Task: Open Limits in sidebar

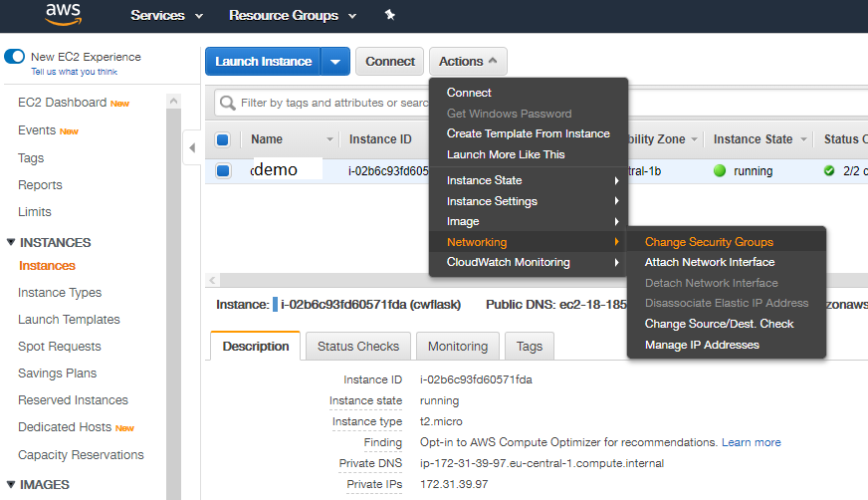Action: click(34, 212)
